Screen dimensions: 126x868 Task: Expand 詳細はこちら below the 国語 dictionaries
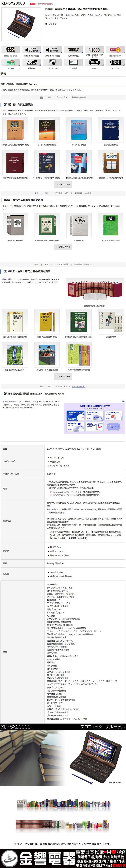63,247
